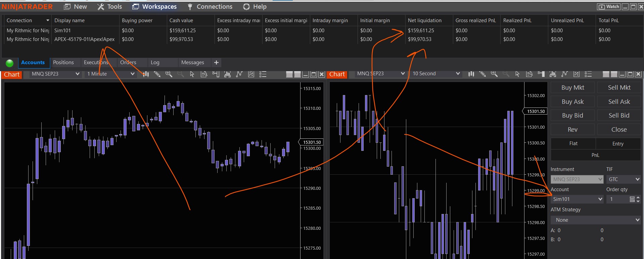Click the Sell Mkt button
Viewport: 644px width, 259px height.
[x=619, y=88]
